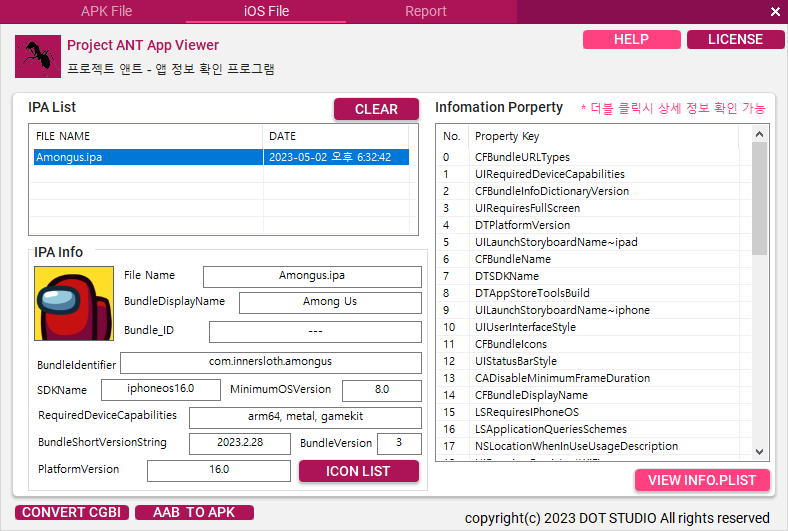
Task: Click the PlatformVersion field 16.0
Action: (219, 471)
